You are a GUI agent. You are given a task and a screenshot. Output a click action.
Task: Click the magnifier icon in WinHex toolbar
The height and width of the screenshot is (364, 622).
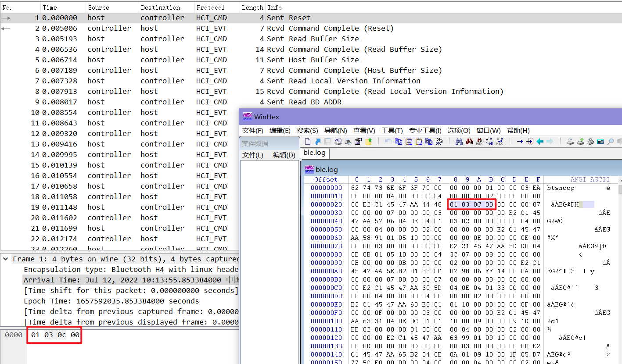tap(610, 142)
